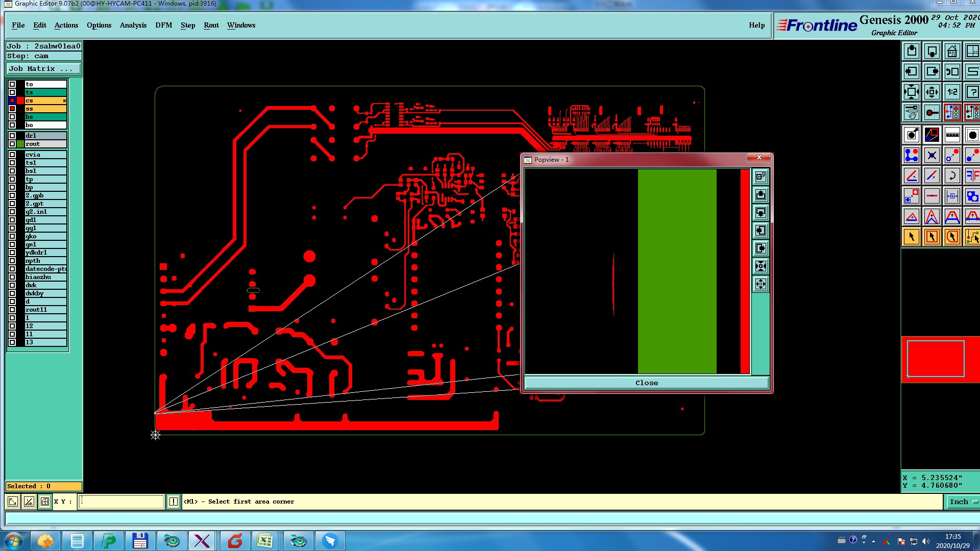This screenshot has height=551, width=980.
Task: Select the 'biaozhu' layer name
Action: click(x=46, y=277)
